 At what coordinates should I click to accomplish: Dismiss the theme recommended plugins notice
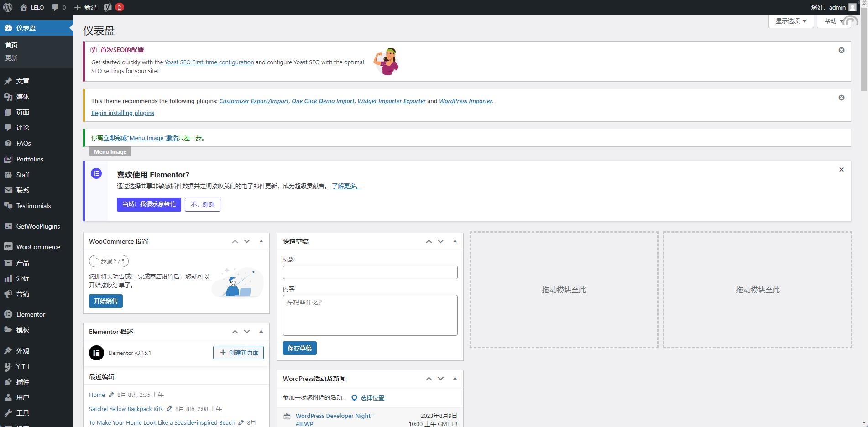(841, 98)
